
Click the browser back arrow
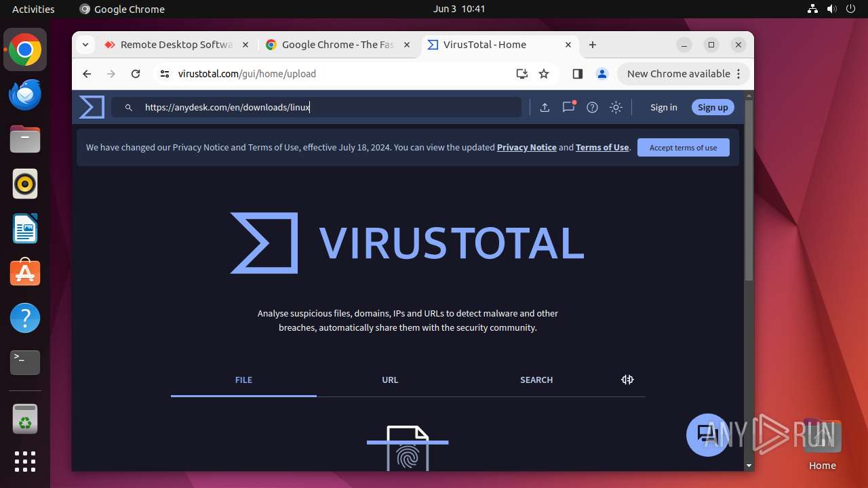point(87,74)
